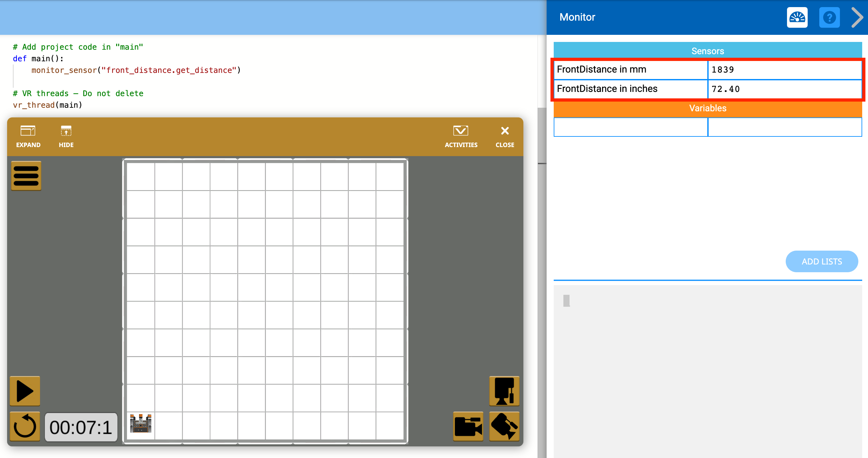This screenshot has height=458, width=868.
Task: Click the empty Variables input cell
Action: [630, 127]
